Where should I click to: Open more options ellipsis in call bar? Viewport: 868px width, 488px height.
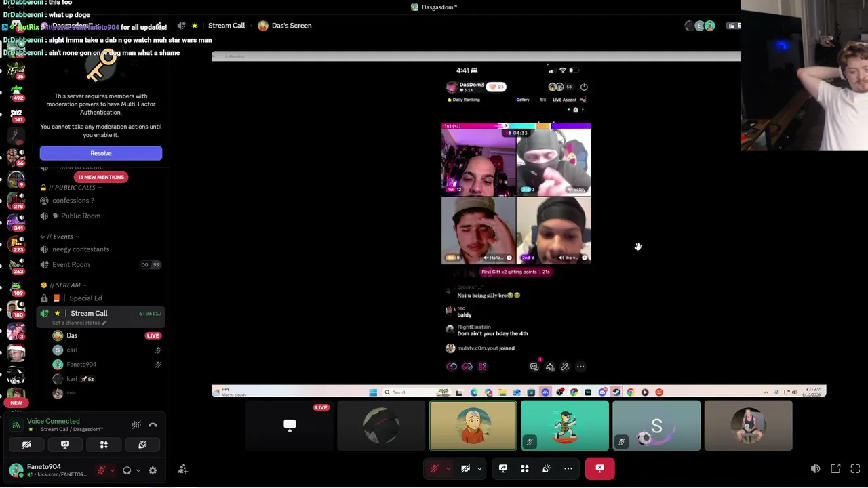point(568,468)
